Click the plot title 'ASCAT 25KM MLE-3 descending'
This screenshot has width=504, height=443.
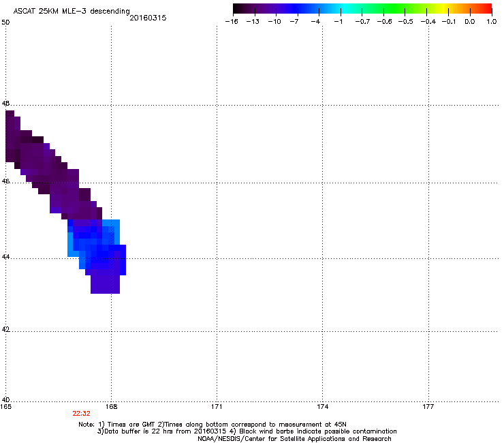72,12
